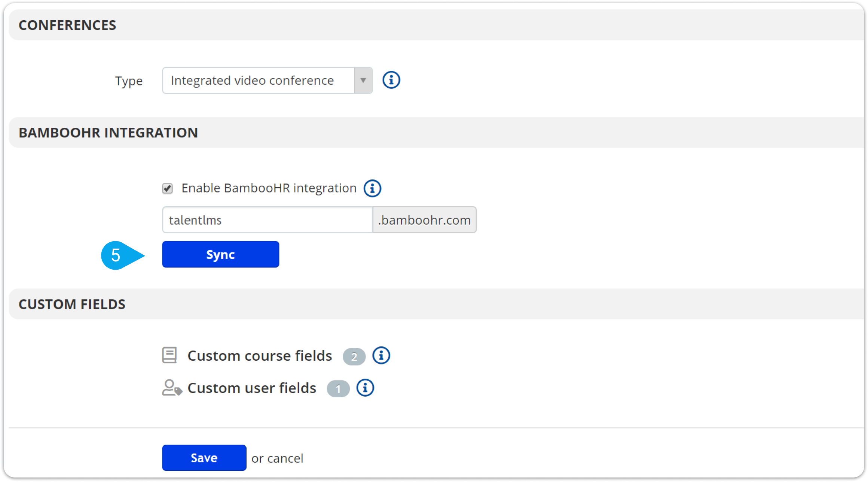The height and width of the screenshot is (482, 868).
Task: Click the info icon beside Custom course fields
Action: pyautogui.click(x=381, y=355)
